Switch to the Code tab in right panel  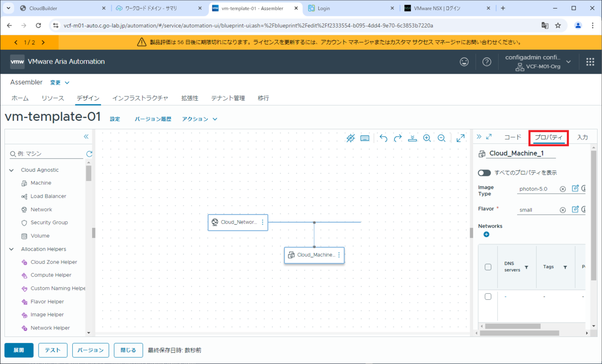pyautogui.click(x=513, y=137)
